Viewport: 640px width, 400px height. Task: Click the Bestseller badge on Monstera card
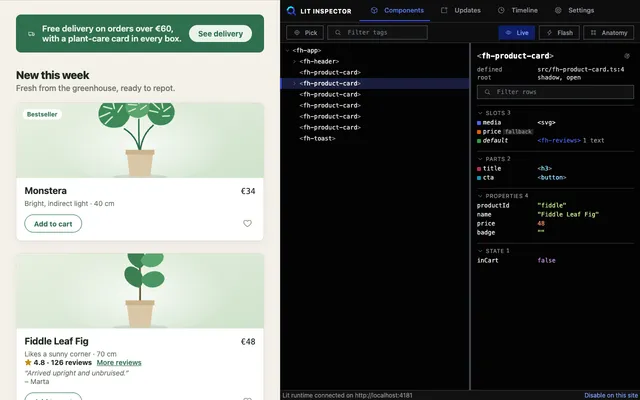pyautogui.click(x=42, y=114)
